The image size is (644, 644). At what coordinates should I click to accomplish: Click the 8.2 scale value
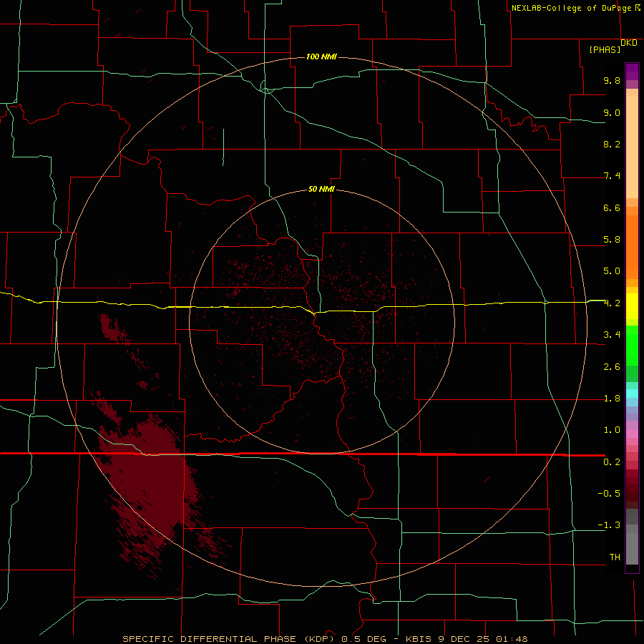612,144
